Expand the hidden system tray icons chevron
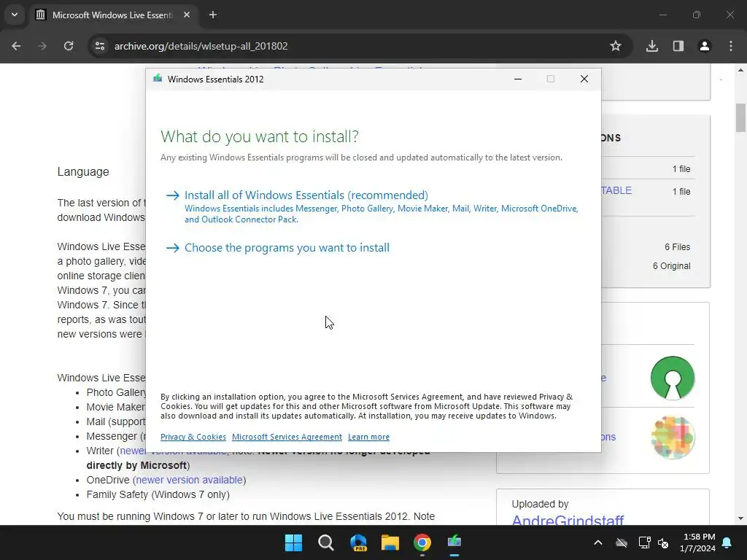This screenshot has width=747, height=560. [598, 542]
